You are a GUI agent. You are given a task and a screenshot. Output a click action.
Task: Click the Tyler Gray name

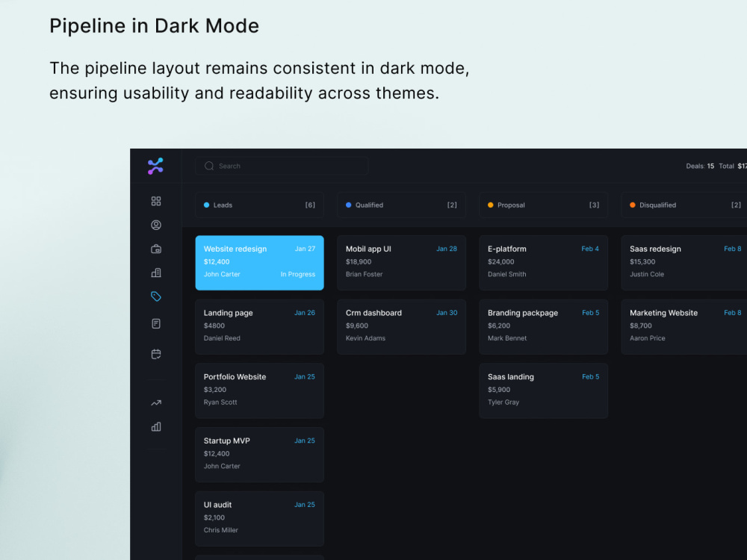point(503,402)
